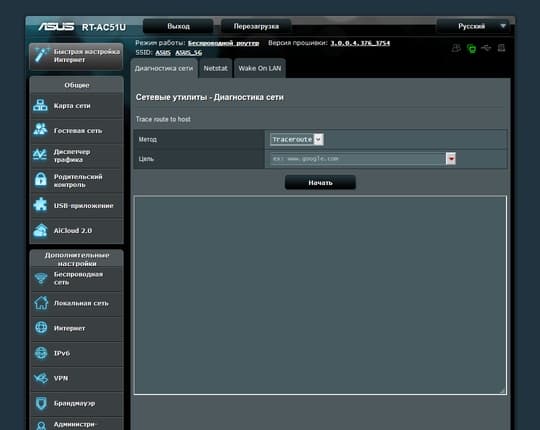Image resolution: width=540 pixels, height=430 pixels.
Task: Click the results text area resize handle
Action: 503,391
